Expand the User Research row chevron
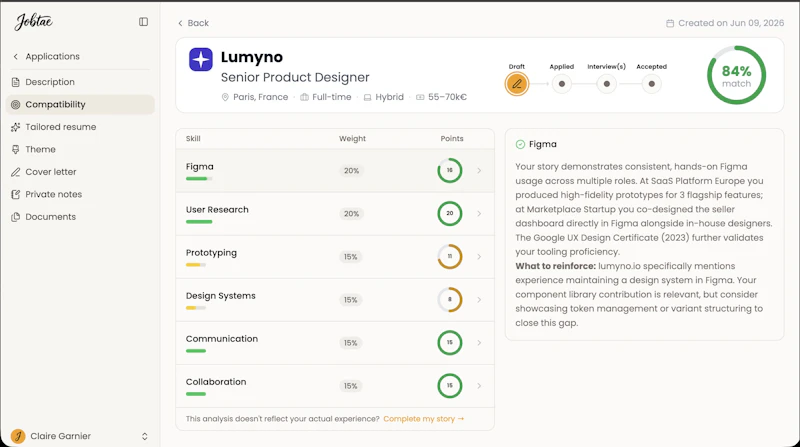Viewport: 800px width, 447px height. coord(479,213)
